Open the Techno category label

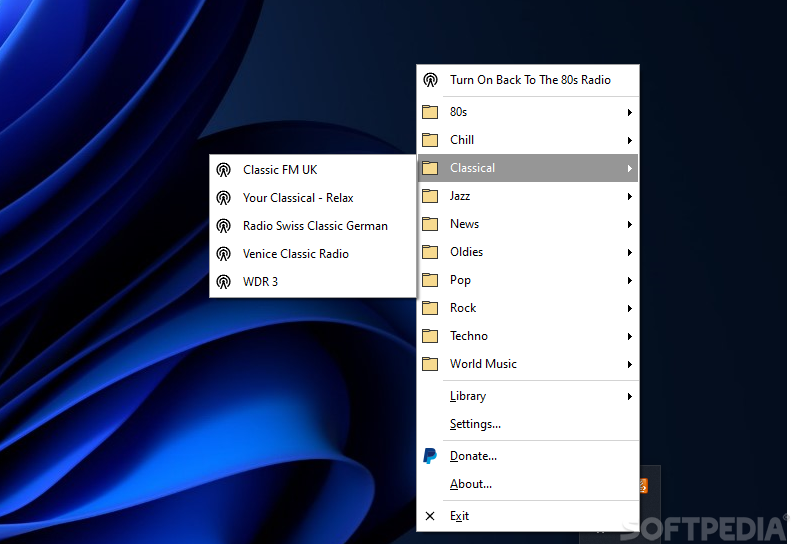[469, 336]
